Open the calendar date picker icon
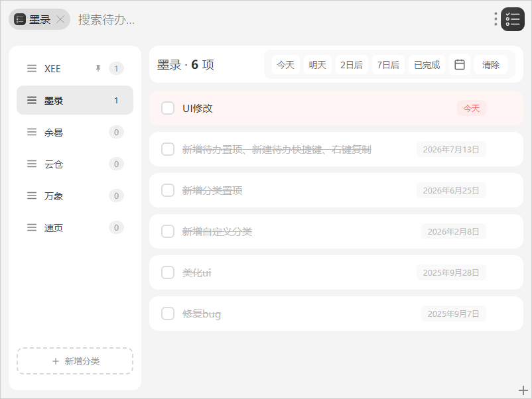This screenshot has height=399, width=532. click(x=460, y=64)
